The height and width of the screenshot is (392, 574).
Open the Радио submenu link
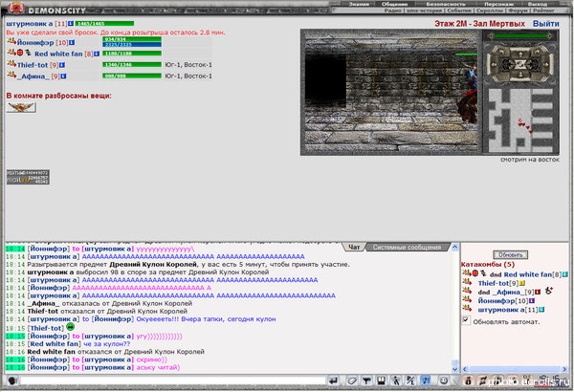[393, 11]
